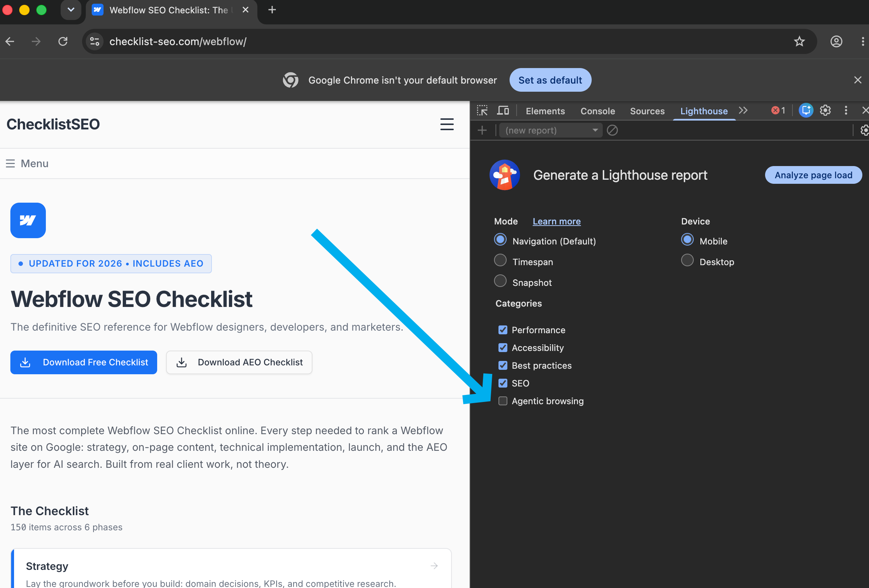
Task: Close the Webflow SEO Checklist tab
Action: point(245,10)
